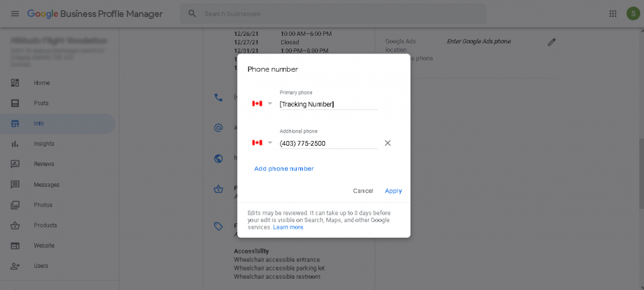Click the @ short name icon
Screen dimensions: 644x290
(x=218, y=127)
